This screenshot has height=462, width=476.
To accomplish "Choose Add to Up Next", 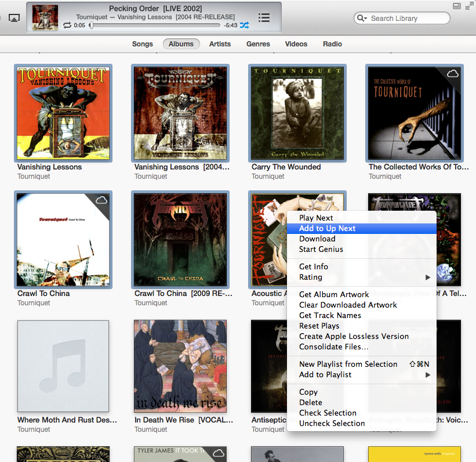I will (362, 228).
